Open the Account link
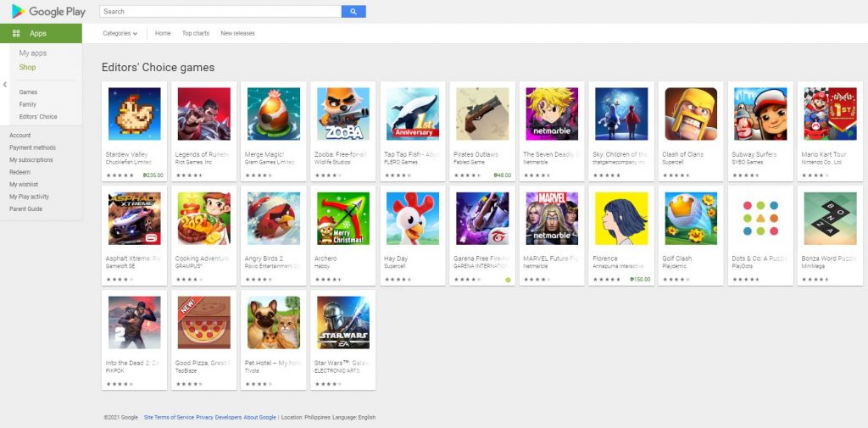 [20, 135]
